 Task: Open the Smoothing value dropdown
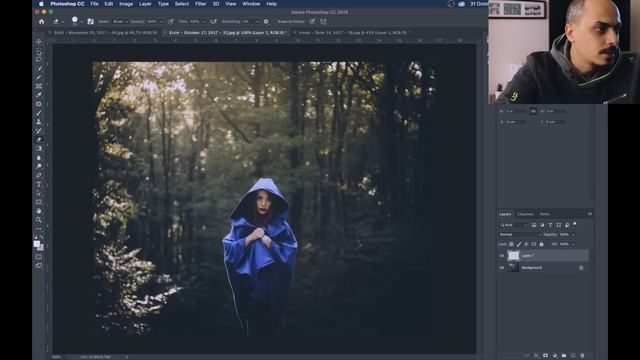coord(257,22)
